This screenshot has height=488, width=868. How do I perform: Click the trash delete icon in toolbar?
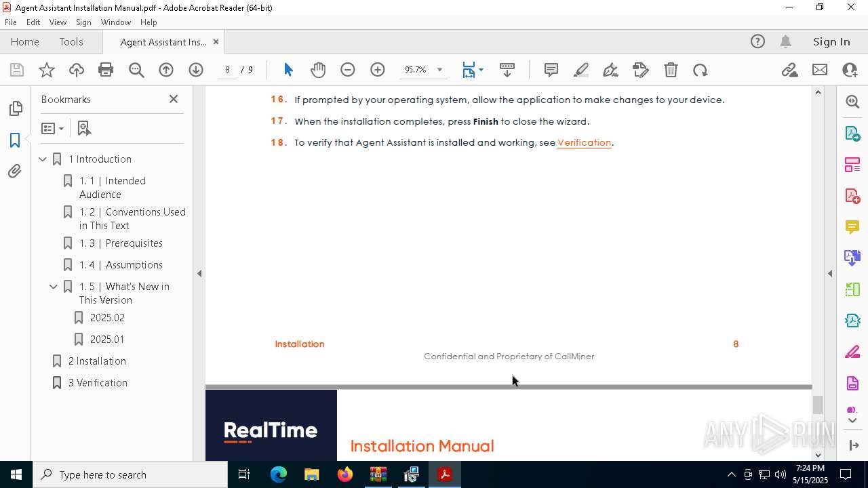(671, 70)
